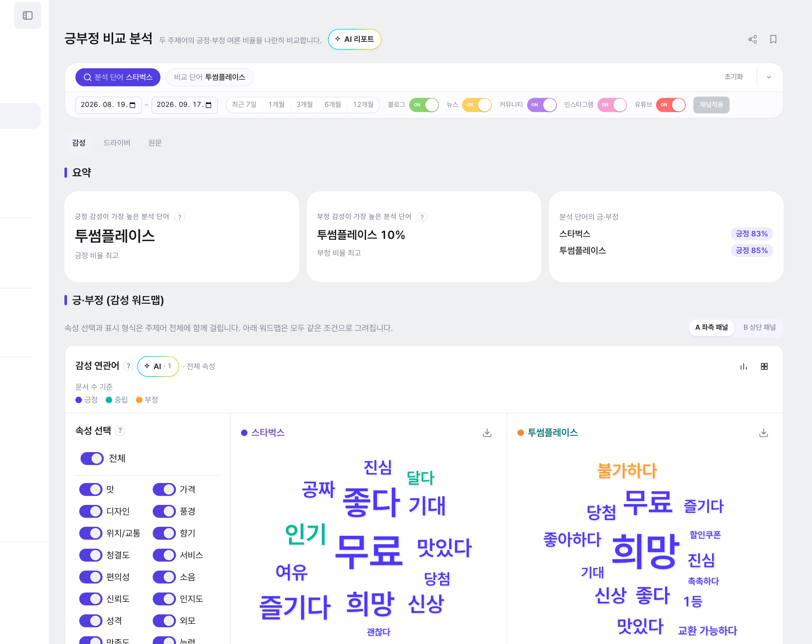Download the 투썸플레이스 word cloud

[763, 432]
